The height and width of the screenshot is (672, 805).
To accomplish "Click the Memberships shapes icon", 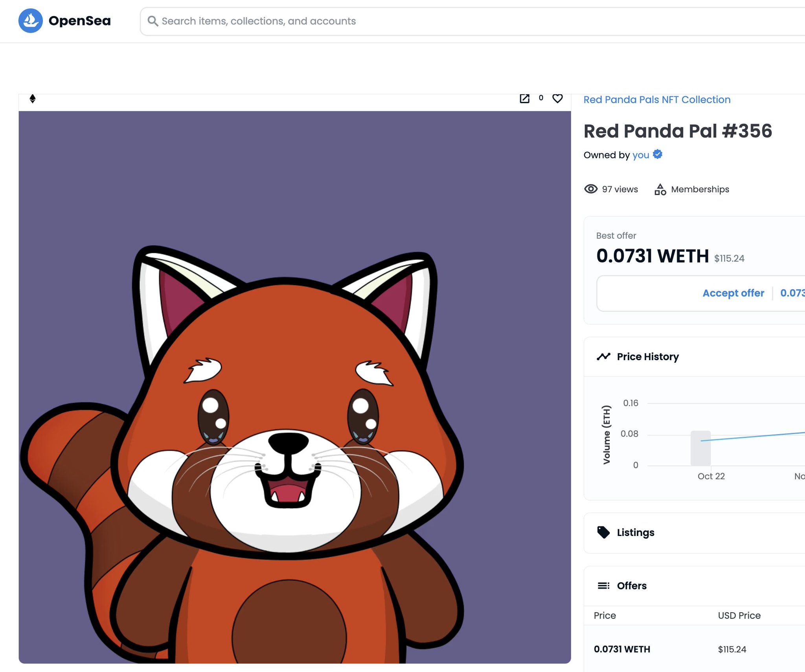I will [x=660, y=190].
